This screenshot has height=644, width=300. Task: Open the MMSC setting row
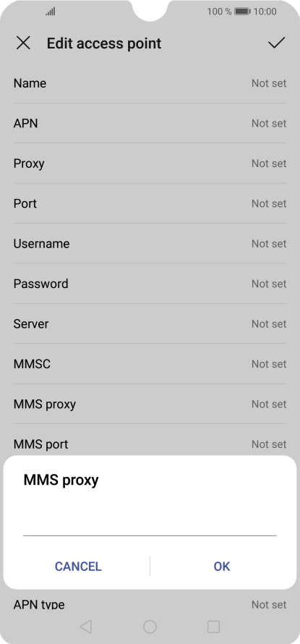click(x=150, y=364)
